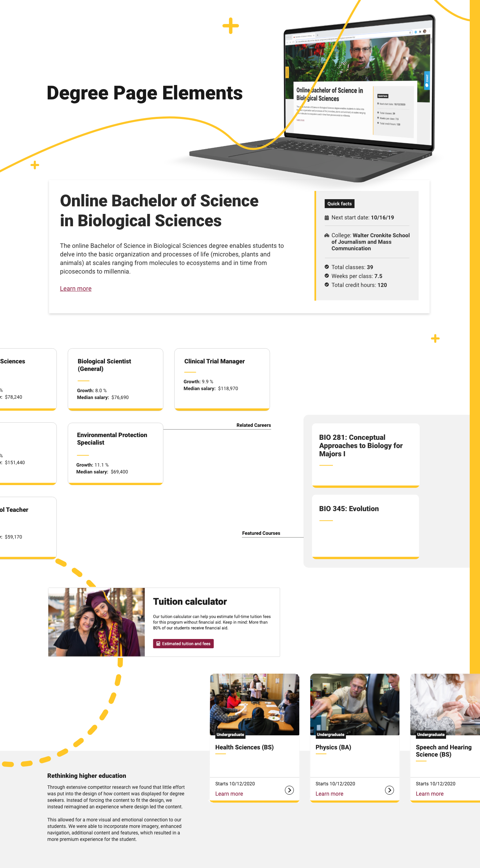Select the Quick facts label badge
The width and height of the screenshot is (480, 868).
click(339, 204)
